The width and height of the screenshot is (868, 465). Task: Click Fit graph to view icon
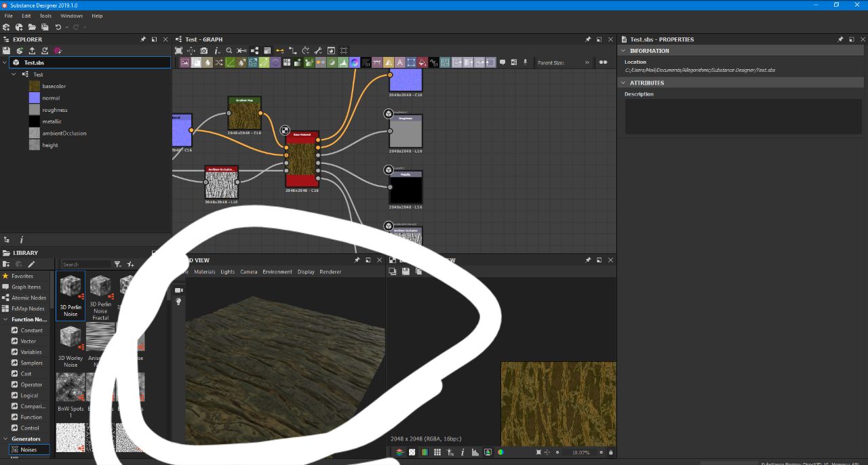tap(178, 51)
